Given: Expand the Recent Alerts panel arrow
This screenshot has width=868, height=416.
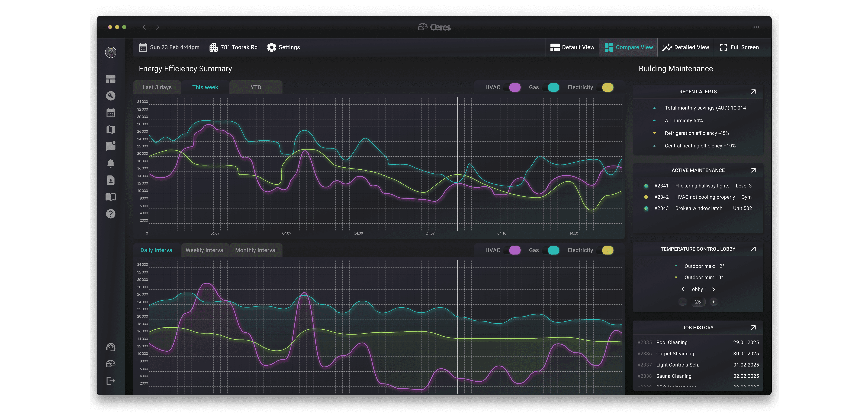Looking at the screenshot, I should tap(753, 92).
